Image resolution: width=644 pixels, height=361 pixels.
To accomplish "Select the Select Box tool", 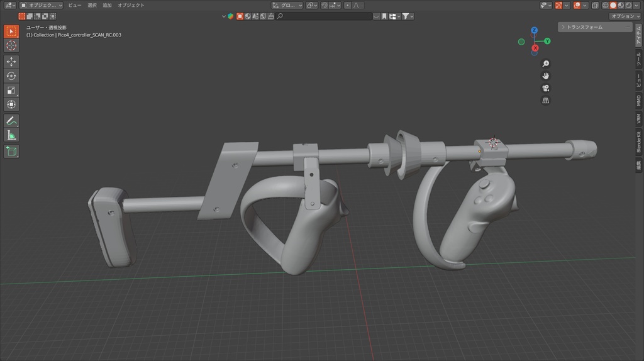I will coord(11,31).
